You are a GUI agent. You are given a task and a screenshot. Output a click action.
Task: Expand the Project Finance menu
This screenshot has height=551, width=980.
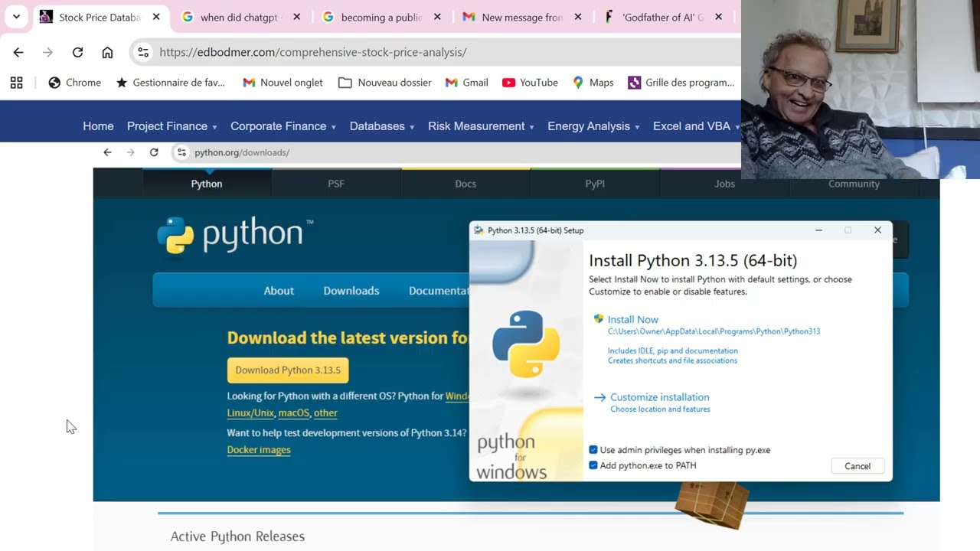pyautogui.click(x=171, y=126)
